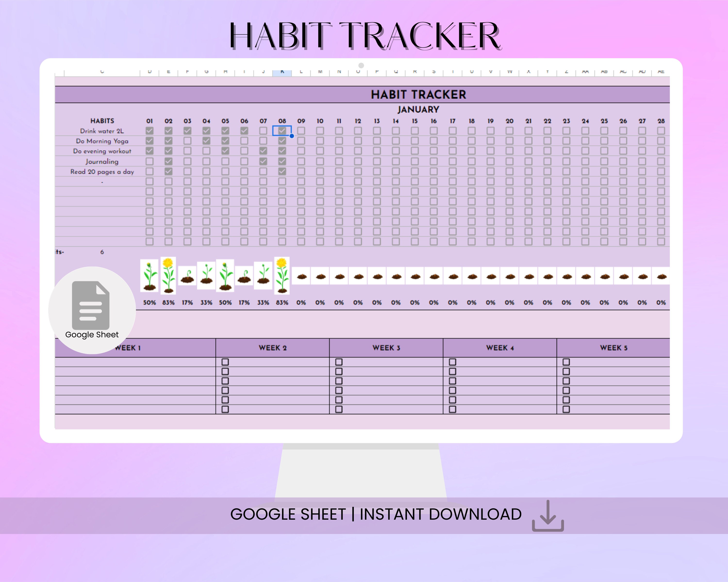Select the JANUARY month header
728x582 pixels.
pyautogui.click(x=419, y=109)
